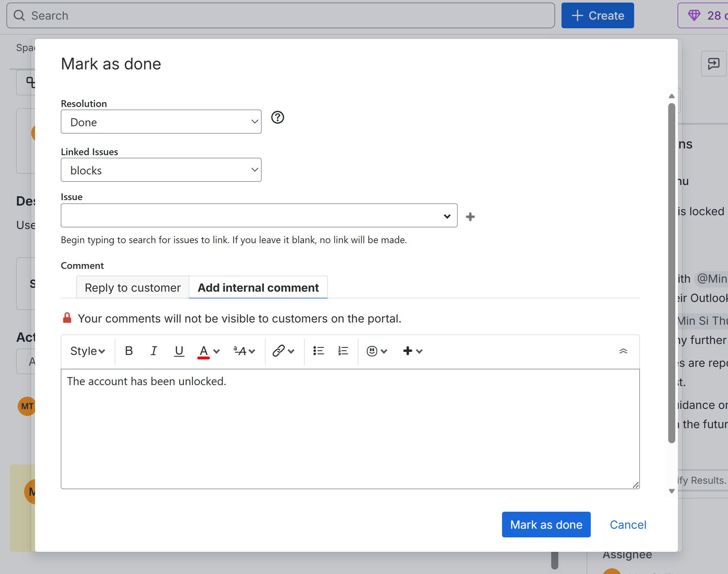Collapse the editor toolbar with double-chevron icon
Image resolution: width=728 pixels, height=574 pixels.
pos(623,351)
